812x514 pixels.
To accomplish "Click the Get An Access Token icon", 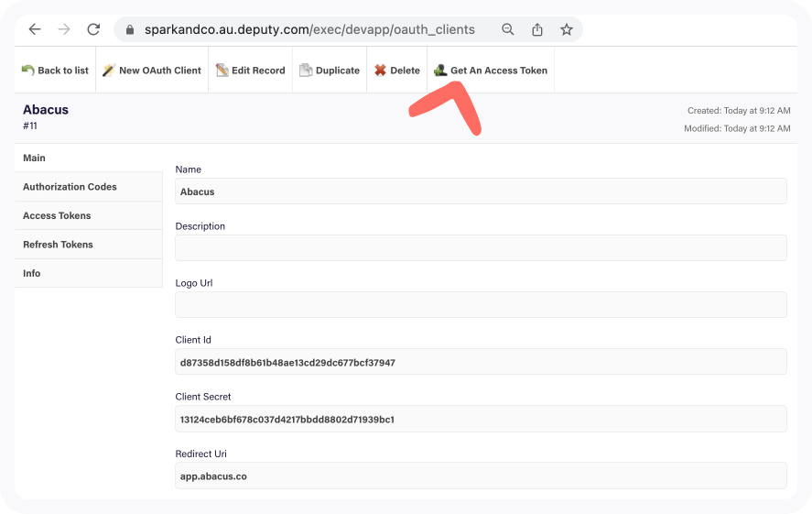I will coord(440,70).
